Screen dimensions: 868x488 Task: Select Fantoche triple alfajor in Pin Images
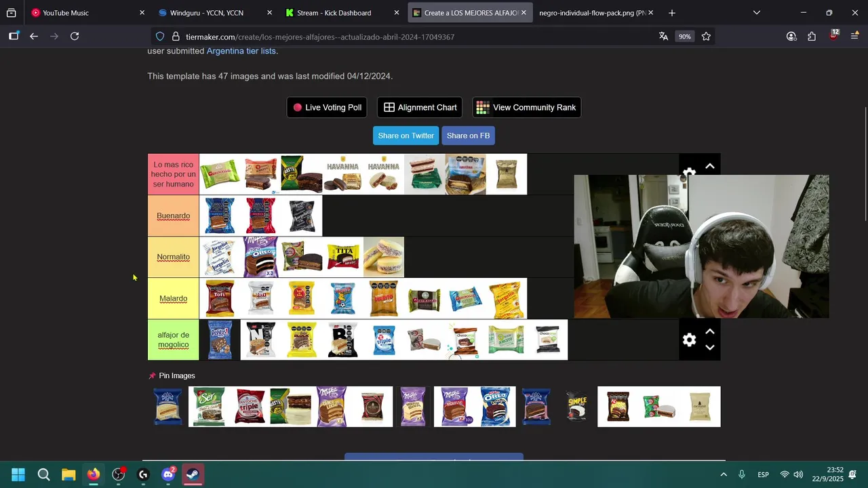click(x=250, y=407)
